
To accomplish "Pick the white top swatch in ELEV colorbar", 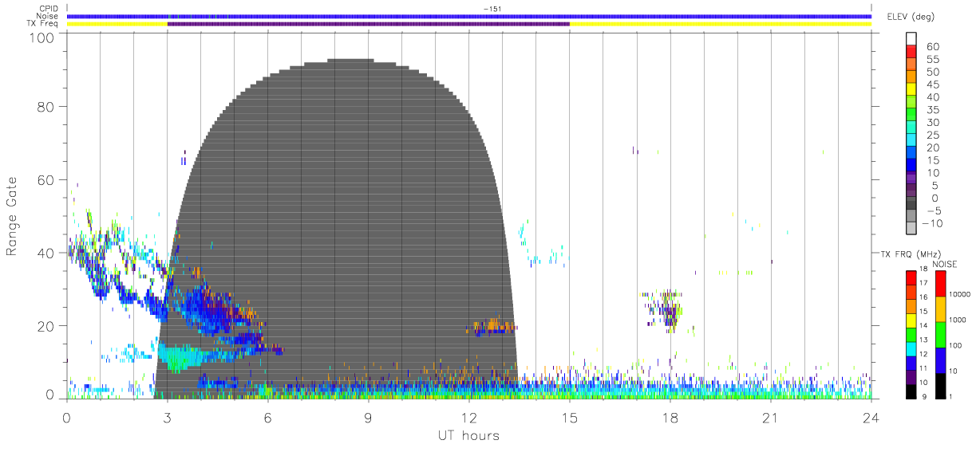I will [912, 39].
